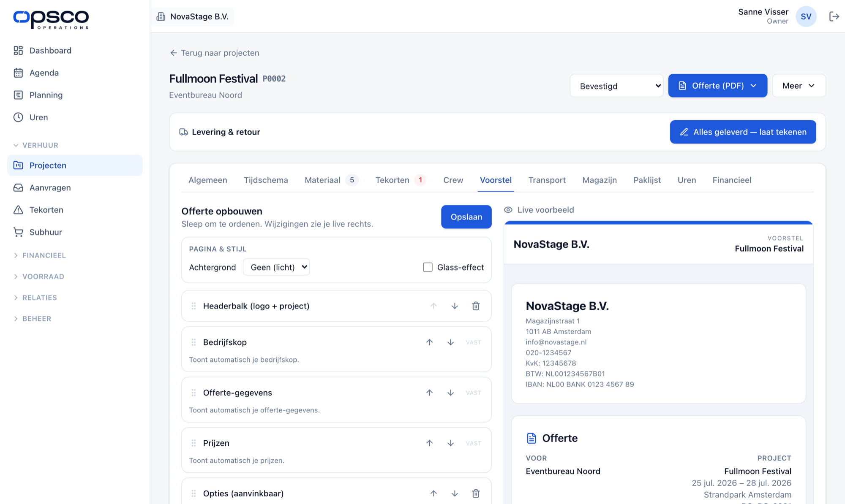The height and width of the screenshot is (504, 845).
Task: Enable the Glass-effect checkbox
Action: [x=428, y=267]
